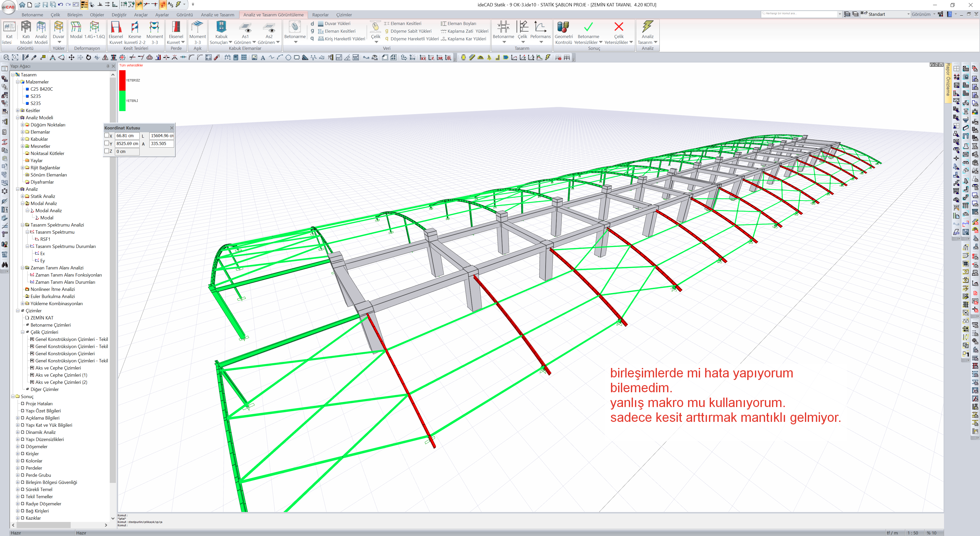The image size is (980, 536).
Task: Open the Raporlar tab
Action: tap(320, 15)
